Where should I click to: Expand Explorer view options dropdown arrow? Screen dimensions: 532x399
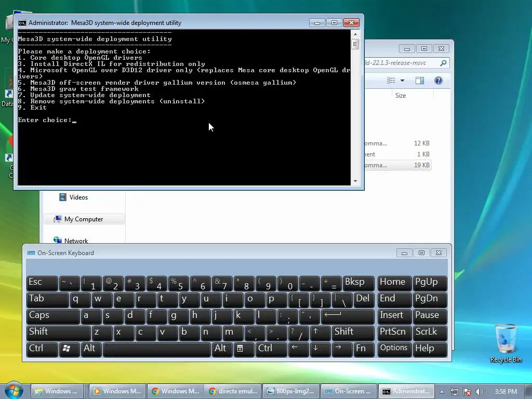[403, 81]
